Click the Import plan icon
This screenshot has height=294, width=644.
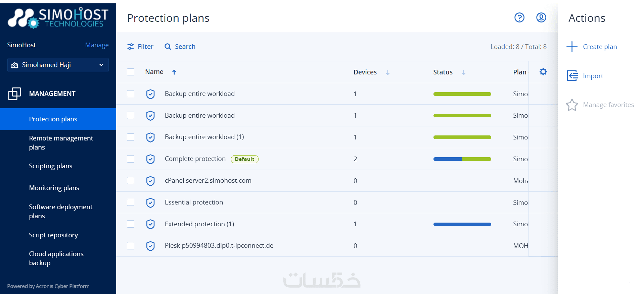coord(572,76)
